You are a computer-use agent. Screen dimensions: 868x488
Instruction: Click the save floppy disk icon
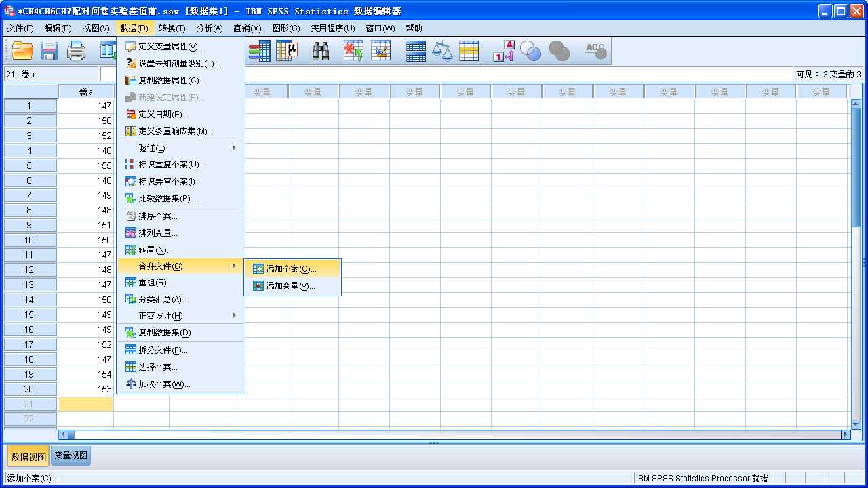50,51
